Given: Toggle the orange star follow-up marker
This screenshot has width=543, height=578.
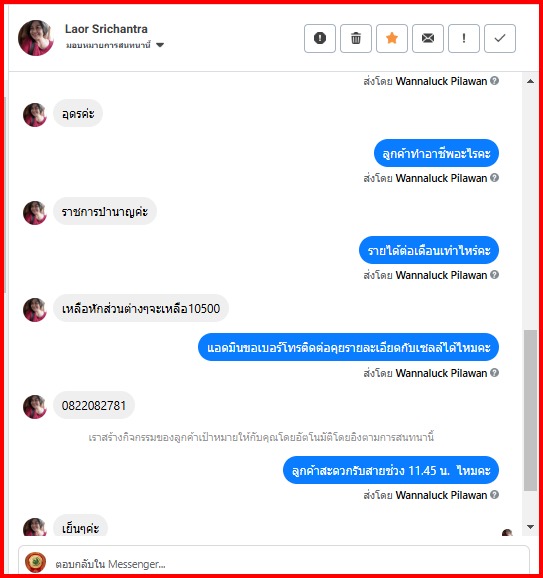Looking at the screenshot, I should [x=392, y=38].
